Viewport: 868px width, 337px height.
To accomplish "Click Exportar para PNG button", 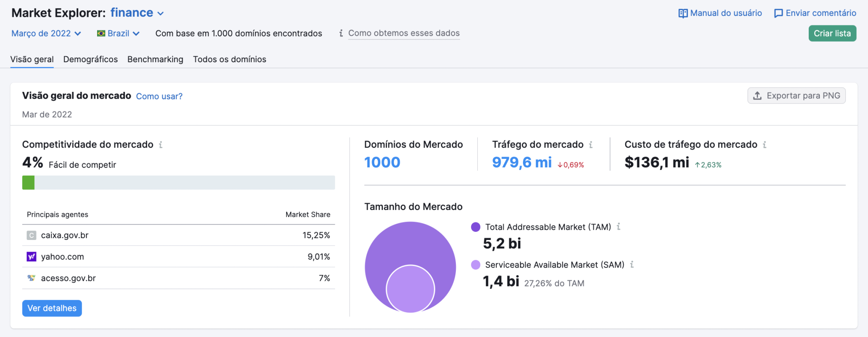I will pyautogui.click(x=797, y=96).
